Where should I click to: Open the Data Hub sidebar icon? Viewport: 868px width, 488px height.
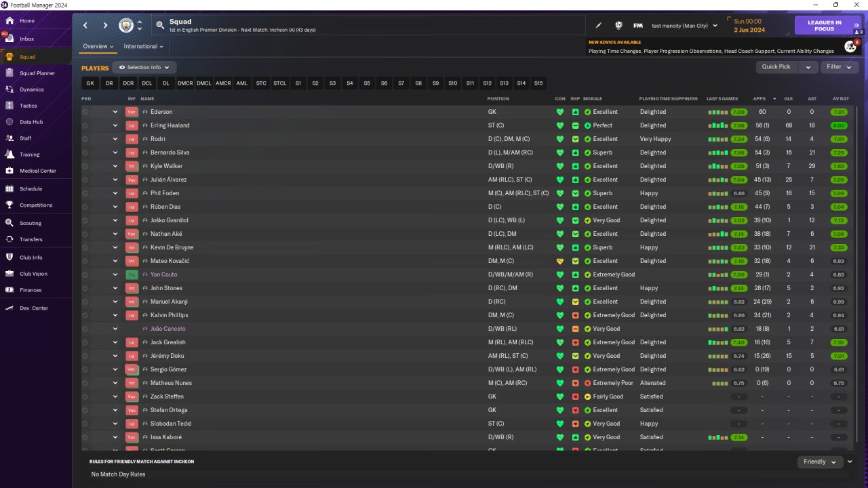click(x=9, y=122)
